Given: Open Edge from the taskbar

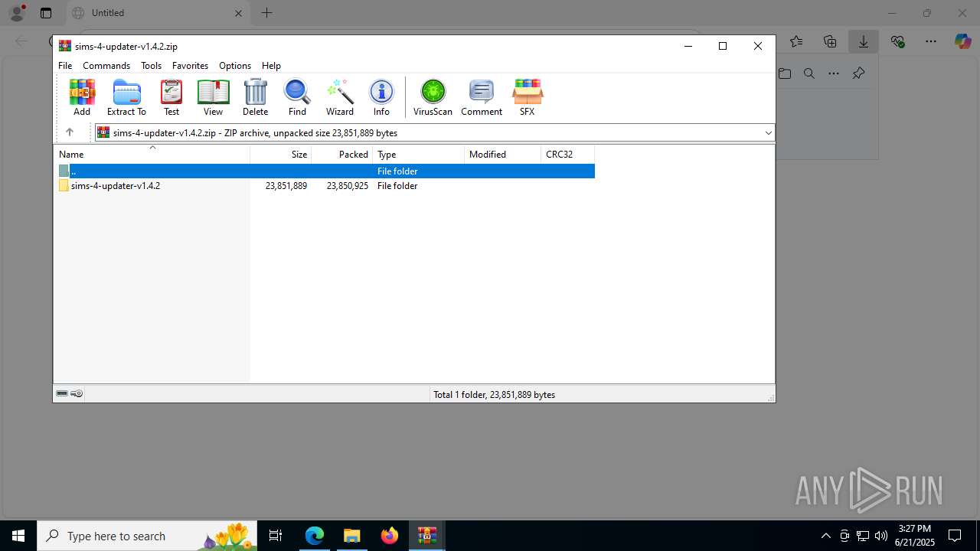Looking at the screenshot, I should point(315,536).
